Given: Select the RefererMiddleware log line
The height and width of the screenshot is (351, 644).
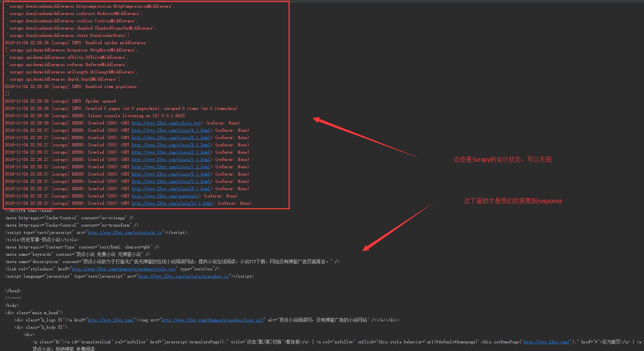Looking at the screenshot, I should tap(68, 65).
